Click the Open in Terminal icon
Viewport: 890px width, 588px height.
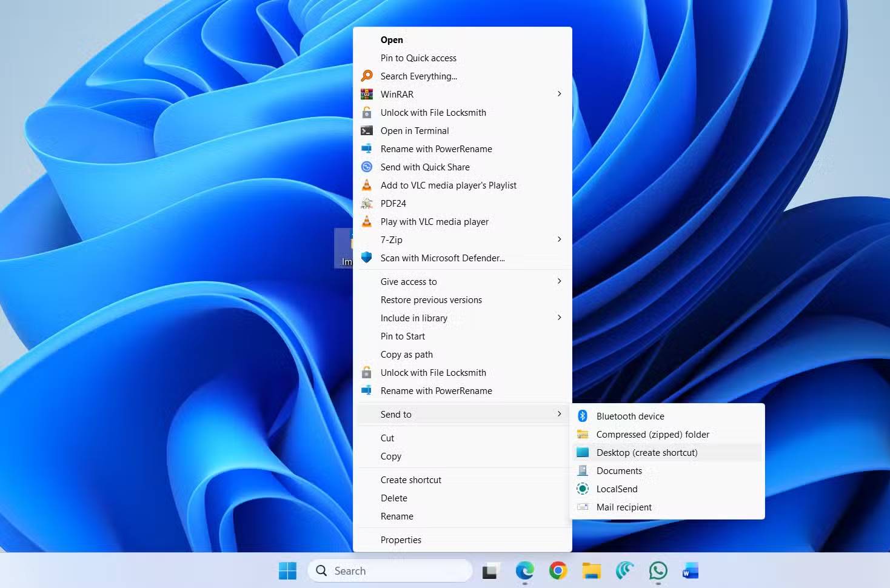point(367,130)
